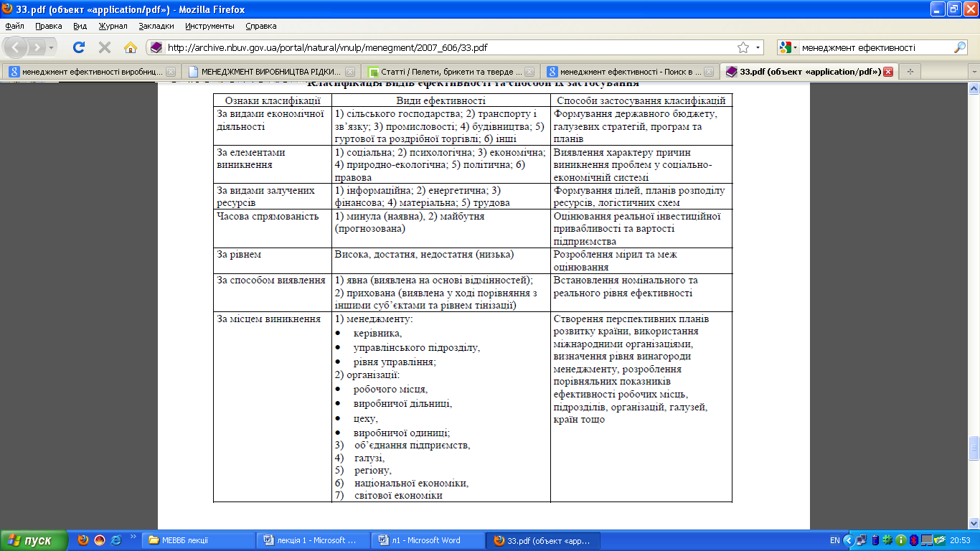The width and height of the screenshot is (980, 551).
Task: Click the scrollbar up arrow
Action: pos(974,88)
